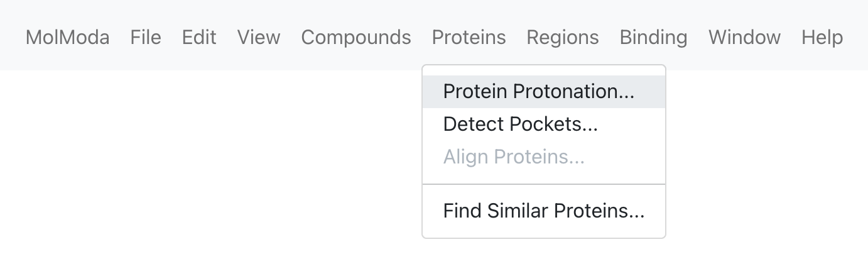Switch to the Regions dropdown menu
Screen dimensions: 868x254
coord(563,37)
